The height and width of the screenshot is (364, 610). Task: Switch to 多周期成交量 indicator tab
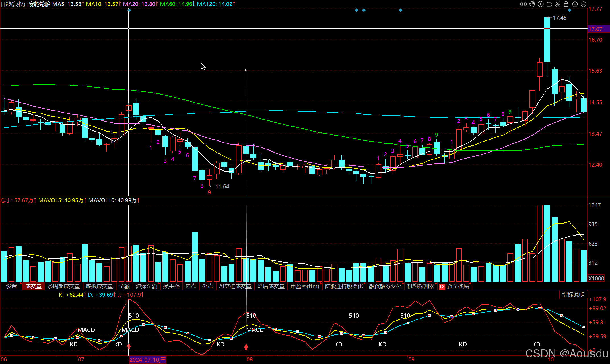click(x=64, y=286)
